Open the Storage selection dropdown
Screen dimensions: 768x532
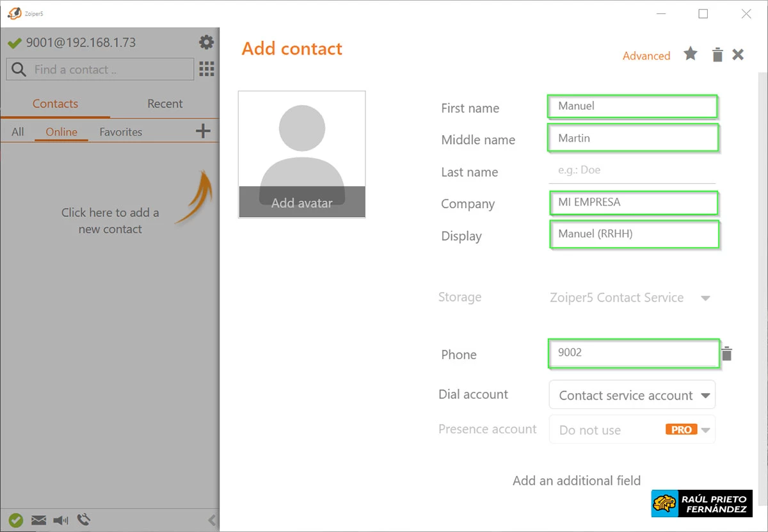(705, 298)
